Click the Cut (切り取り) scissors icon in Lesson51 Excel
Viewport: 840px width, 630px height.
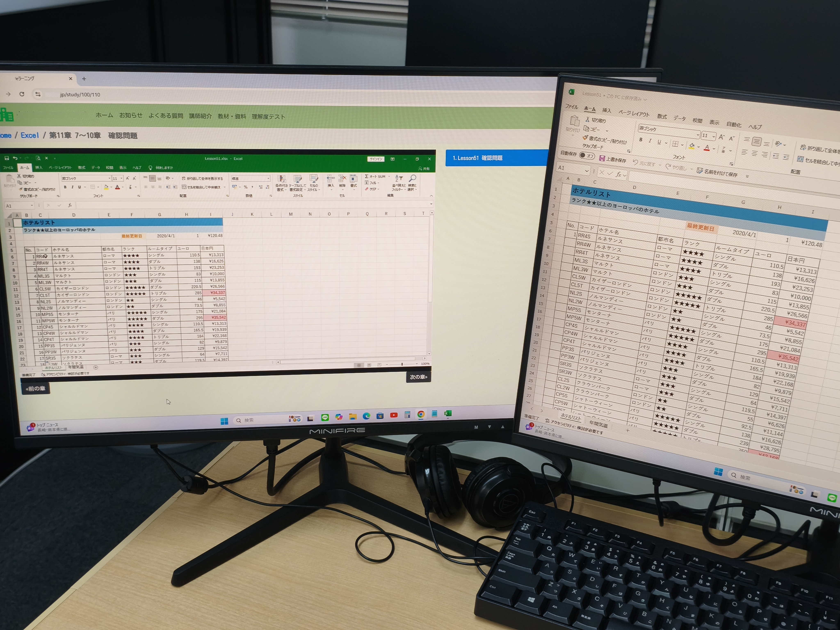(x=587, y=119)
